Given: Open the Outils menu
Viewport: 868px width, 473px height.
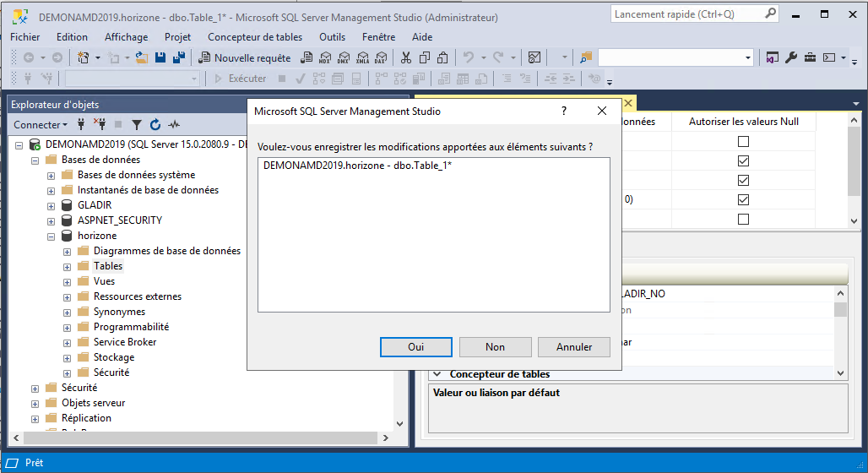Looking at the screenshot, I should point(332,37).
